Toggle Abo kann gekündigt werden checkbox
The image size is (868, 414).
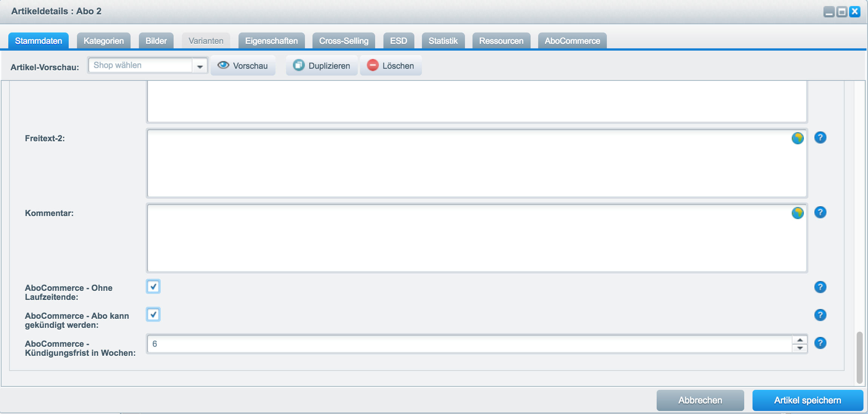(x=153, y=315)
